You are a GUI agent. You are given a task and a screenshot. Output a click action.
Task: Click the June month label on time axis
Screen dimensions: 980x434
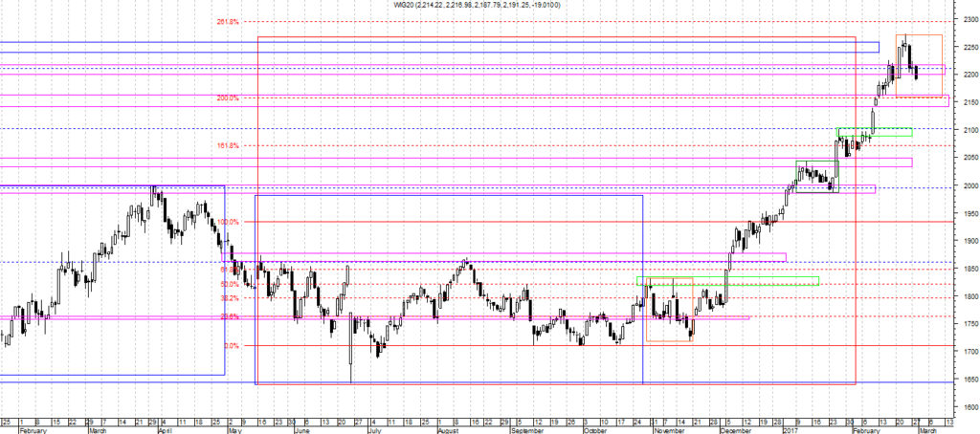(301, 430)
